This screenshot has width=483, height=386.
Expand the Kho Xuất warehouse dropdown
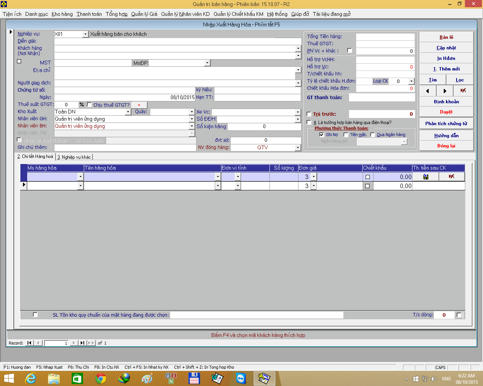128,112
